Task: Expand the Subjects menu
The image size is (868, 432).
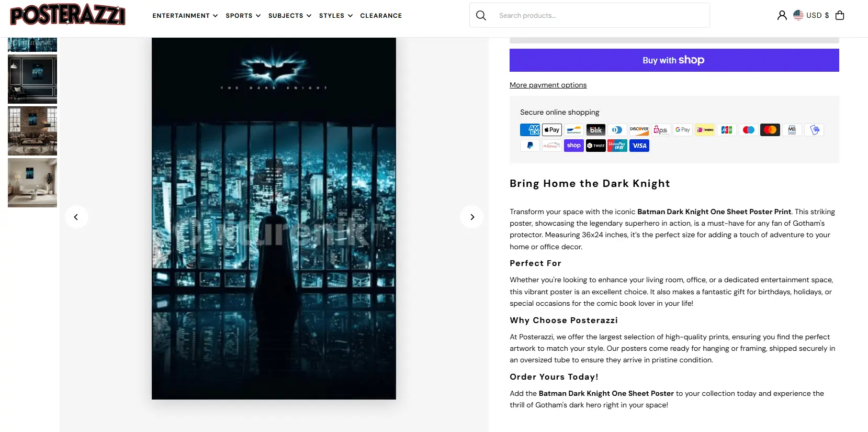Action: 290,16
